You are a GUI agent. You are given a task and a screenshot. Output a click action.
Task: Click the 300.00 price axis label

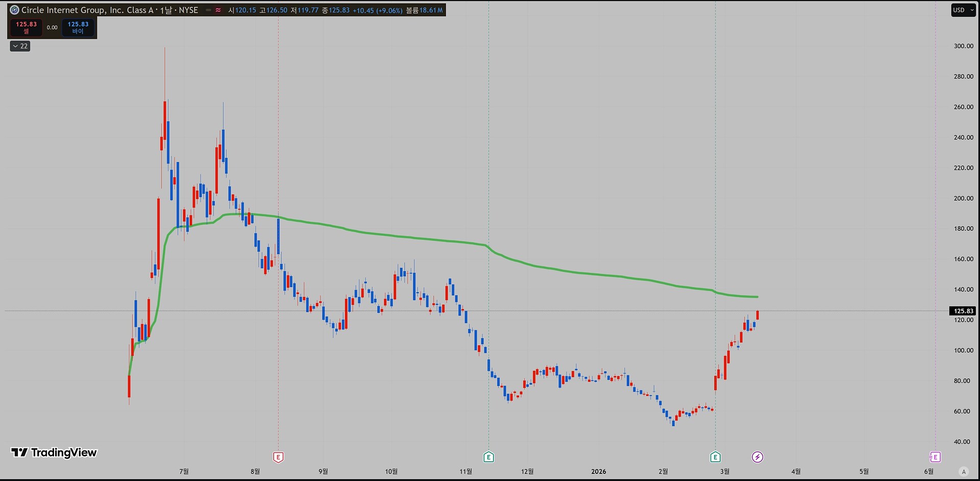963,46
